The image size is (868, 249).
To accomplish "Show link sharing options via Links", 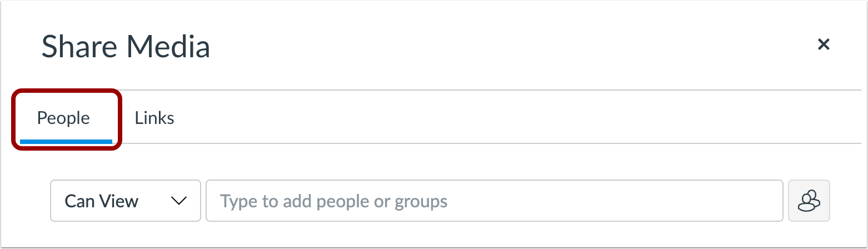I will (154, 118).
